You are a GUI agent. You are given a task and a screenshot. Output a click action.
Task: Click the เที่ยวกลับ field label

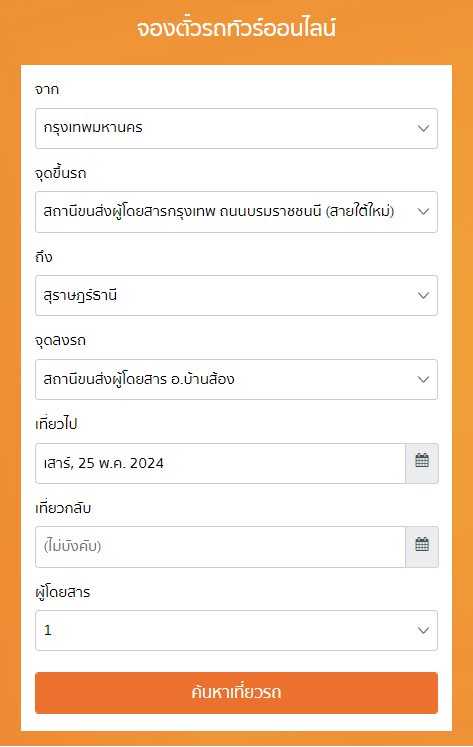pos(63,508)
